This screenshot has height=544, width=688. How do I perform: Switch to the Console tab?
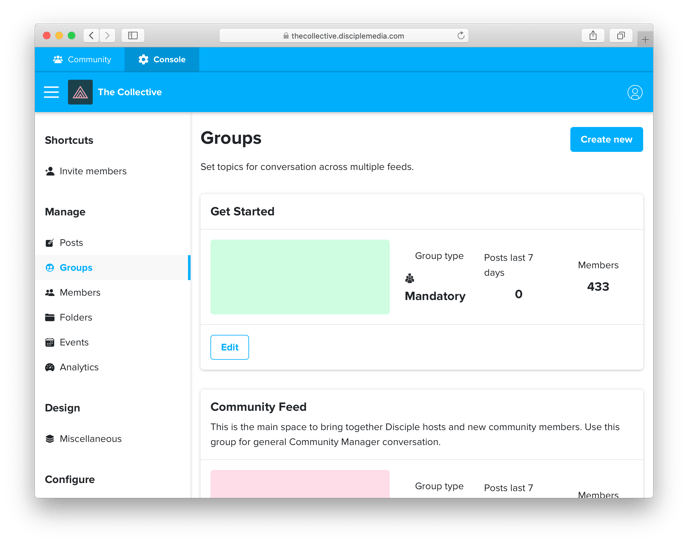point(162,59)
